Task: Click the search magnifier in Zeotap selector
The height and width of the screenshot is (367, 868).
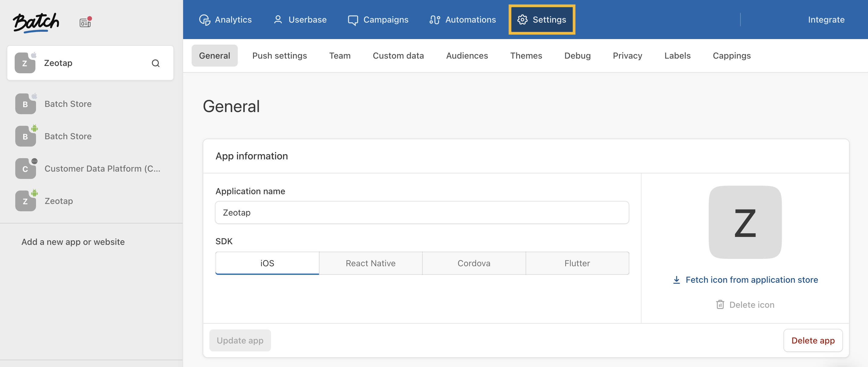Action: click(155, 63)
